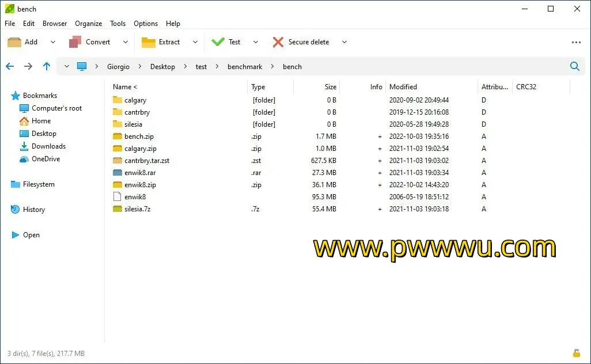The height and width of the screenshot is (364, 591).
Task: Click the padlock icon in status bar
Action: tap(576, 353)
